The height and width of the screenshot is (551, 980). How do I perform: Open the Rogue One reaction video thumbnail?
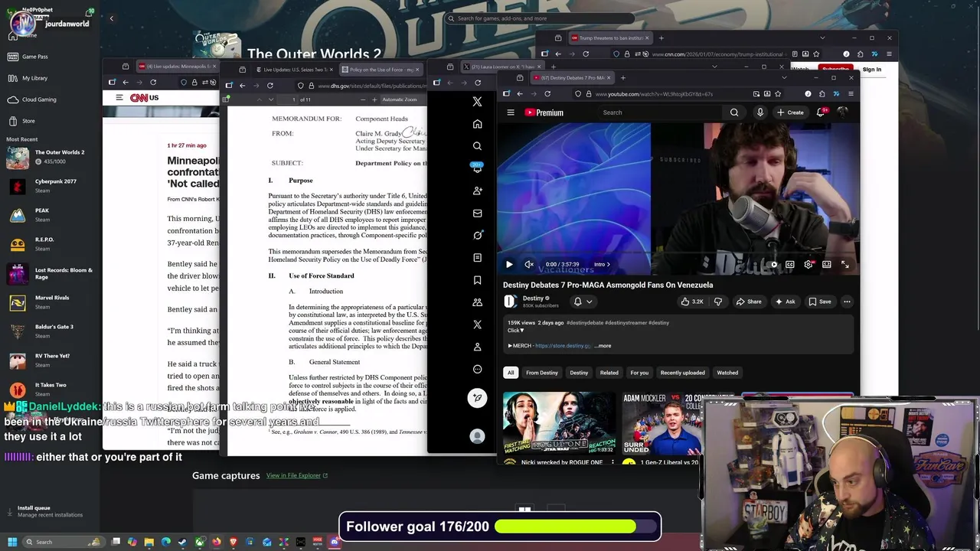559,424
